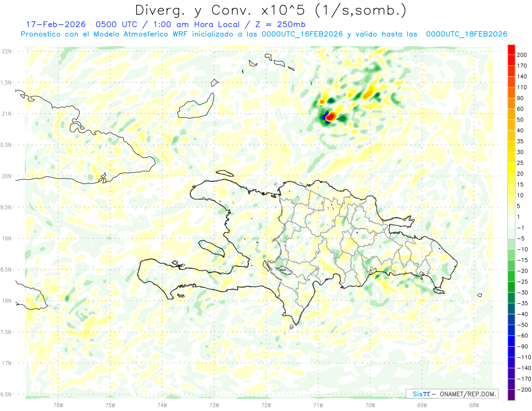Viewport: 532px width, 411px height.
Task: Click the '0000UTC_18FEB2026' valid-until time
Action: tap(466, 34)
